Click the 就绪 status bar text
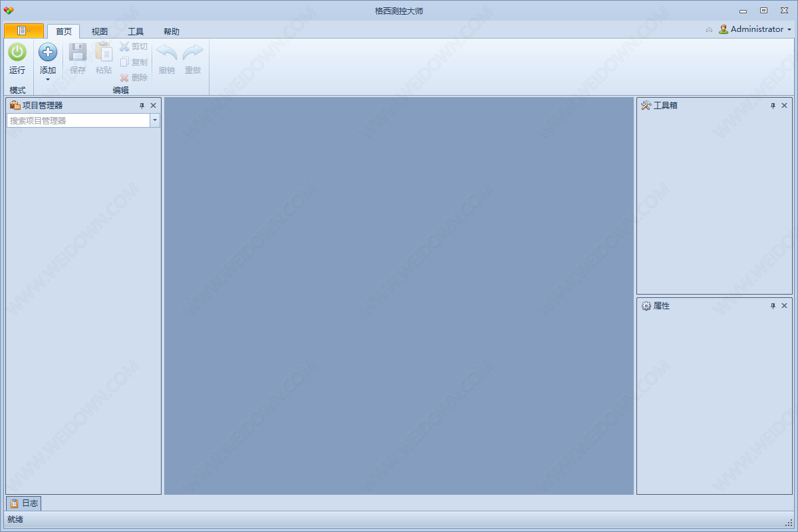The height and width of the screenshot is (532, 798). (x=15, y=519)
